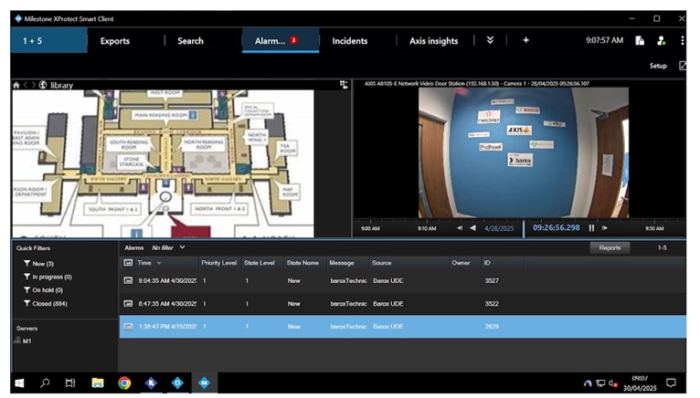Navigate back in map history
This screenshot has height=398, width=700.
click(x=25, y=85)
